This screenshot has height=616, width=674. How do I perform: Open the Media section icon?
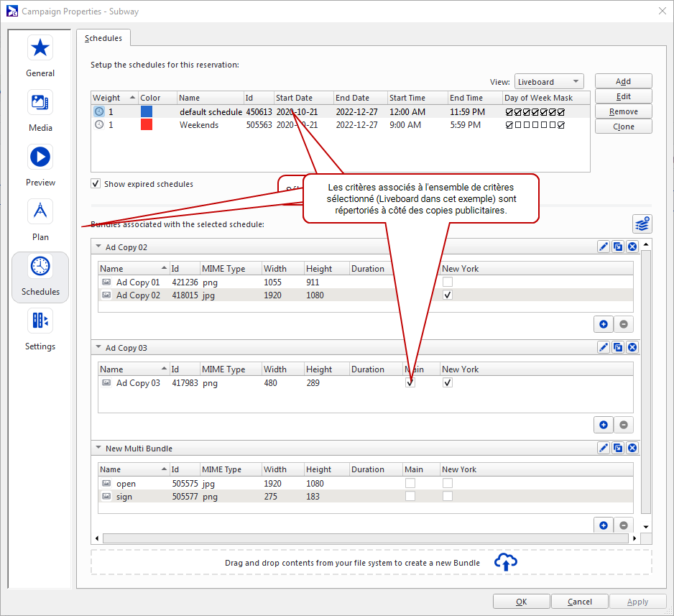pos(40,102)
